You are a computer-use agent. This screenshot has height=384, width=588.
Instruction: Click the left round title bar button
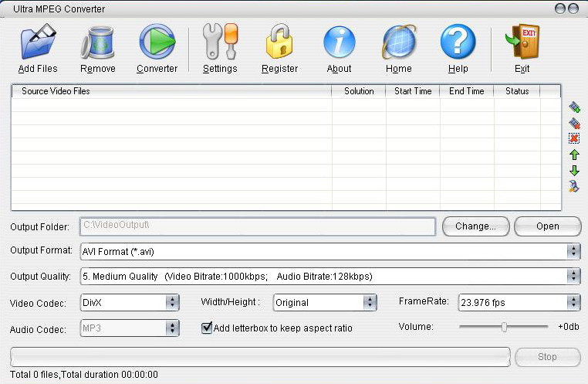[560, 8]
